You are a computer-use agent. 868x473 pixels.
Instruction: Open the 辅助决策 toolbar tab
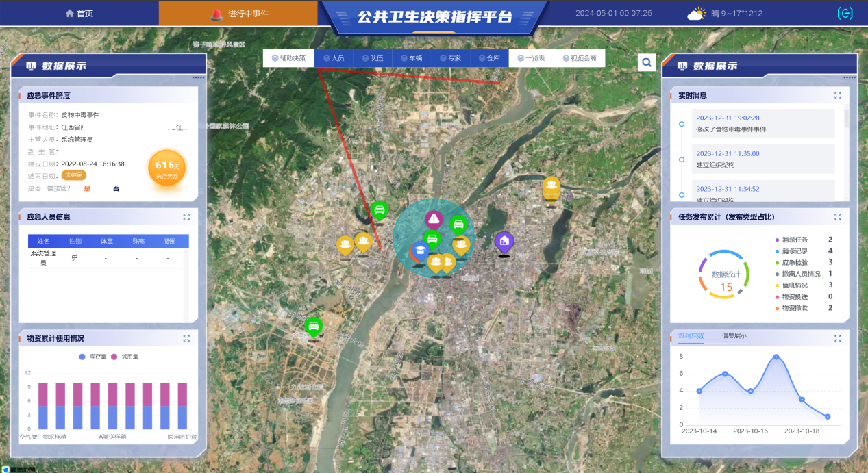point(288,58)
